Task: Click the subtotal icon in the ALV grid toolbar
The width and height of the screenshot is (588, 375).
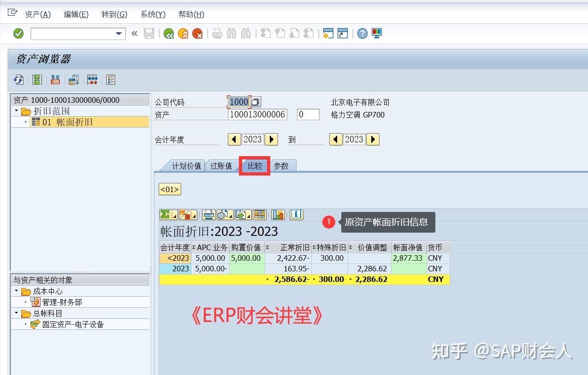Action: 184,215
